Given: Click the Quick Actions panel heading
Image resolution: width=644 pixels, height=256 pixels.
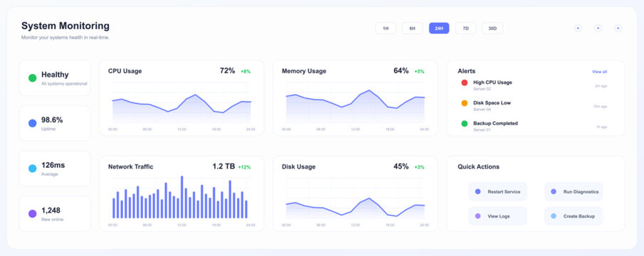Looking at the screenshot, I should pyautogui.click(x=478, y=166).
